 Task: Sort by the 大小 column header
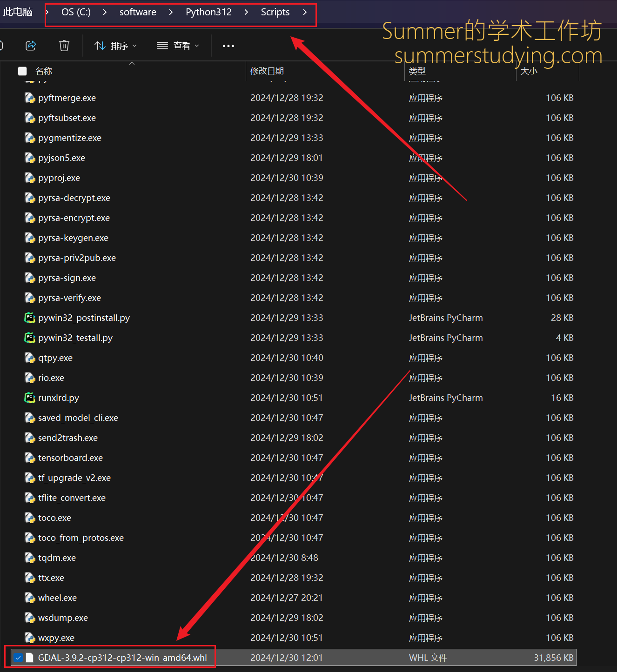click(529, 71)
